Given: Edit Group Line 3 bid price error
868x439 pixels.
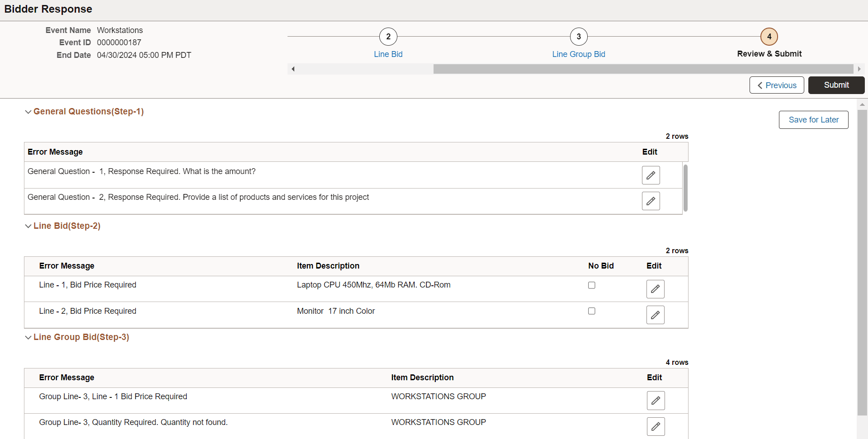Looking at the screenshot, I should tap(656, 400).
